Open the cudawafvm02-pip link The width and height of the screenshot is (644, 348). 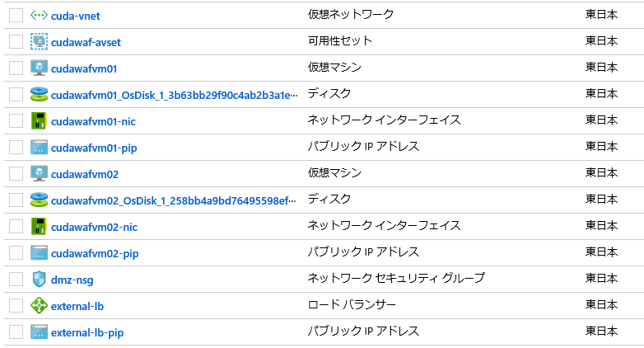(95, 253)
